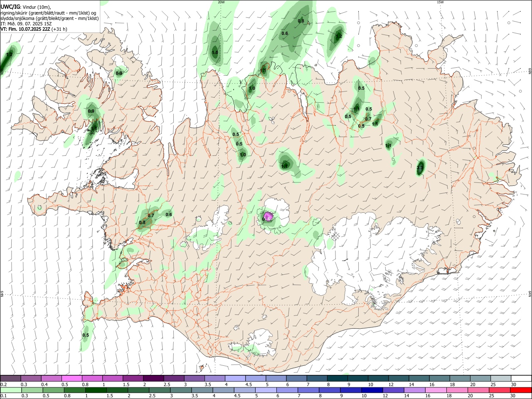Pick the light pink 16–18 rain swatch
The width and height of the screenshot is (532, 399).
[x=436, y=390]
